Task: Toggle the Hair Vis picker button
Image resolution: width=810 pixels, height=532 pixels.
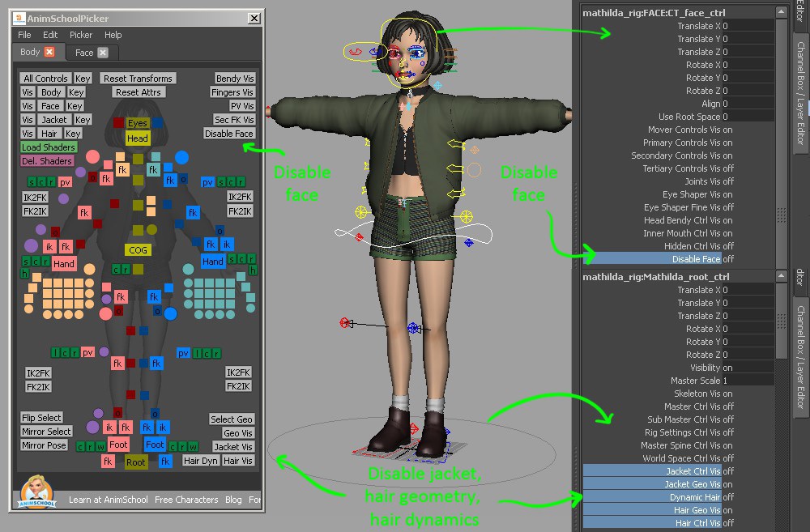Action: (238, 460)
